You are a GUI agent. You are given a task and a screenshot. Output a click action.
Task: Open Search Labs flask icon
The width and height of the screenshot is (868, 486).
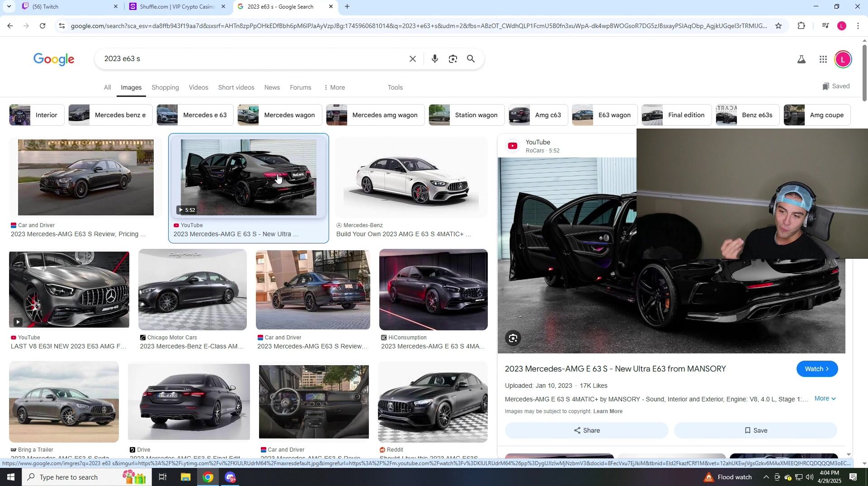click(x=801, y=59)
